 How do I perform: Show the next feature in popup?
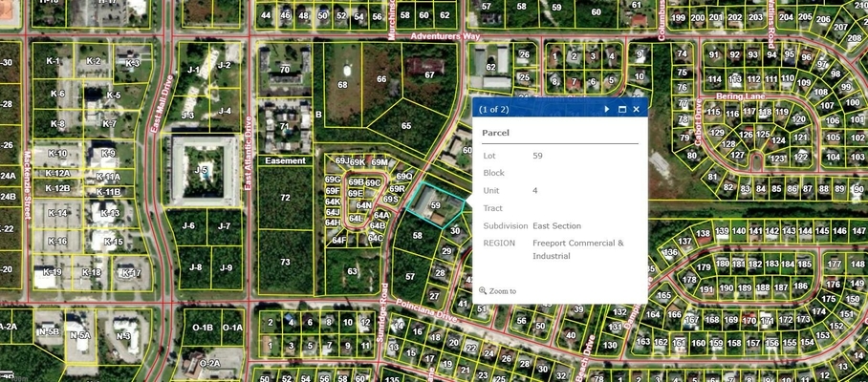pos(606,110)
